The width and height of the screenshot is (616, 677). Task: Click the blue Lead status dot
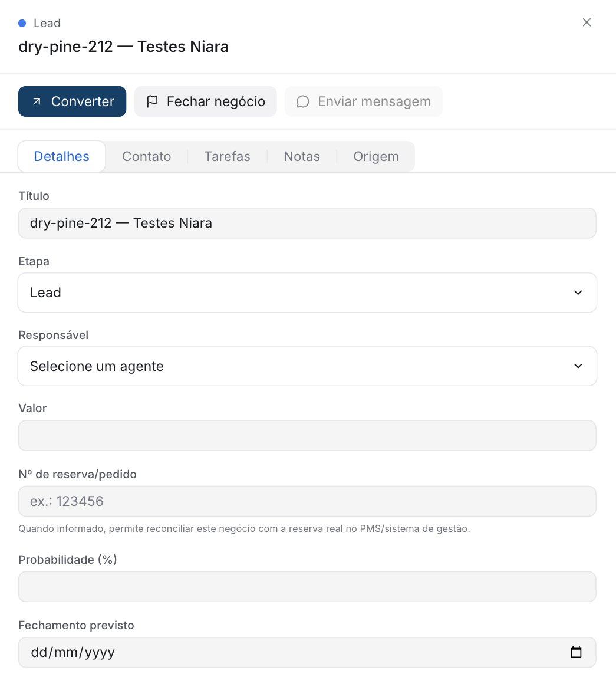22,24
